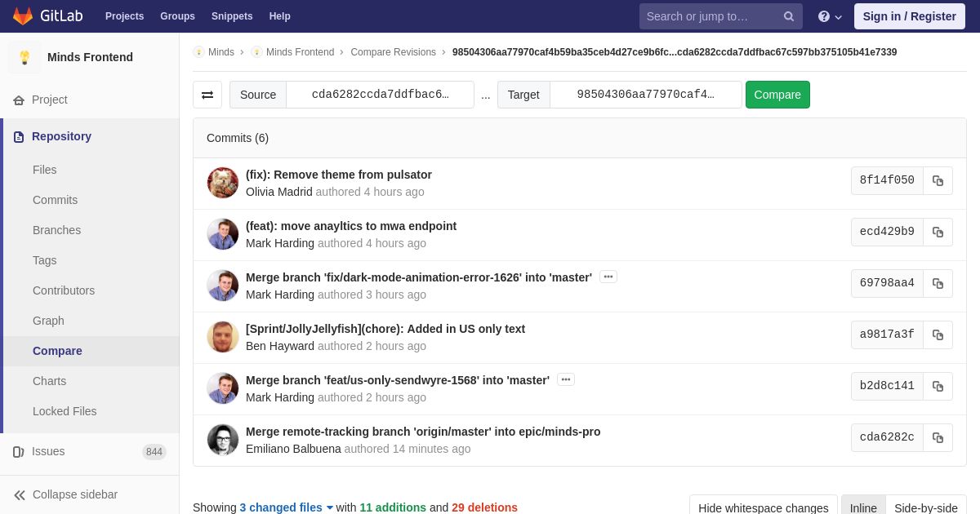This screenshot has height=514, width=980.
Task: Open the Source revision dropdown
Action: pos(381,95)
